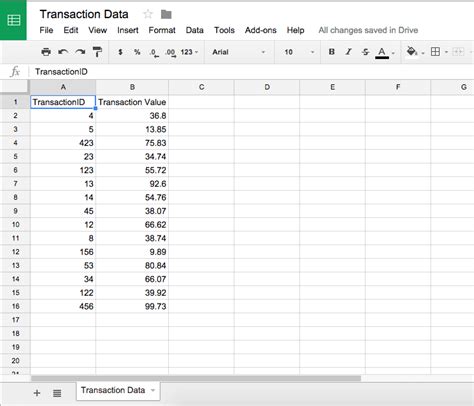Open the Help menu
474x406 pixels.
click(295, 30)
